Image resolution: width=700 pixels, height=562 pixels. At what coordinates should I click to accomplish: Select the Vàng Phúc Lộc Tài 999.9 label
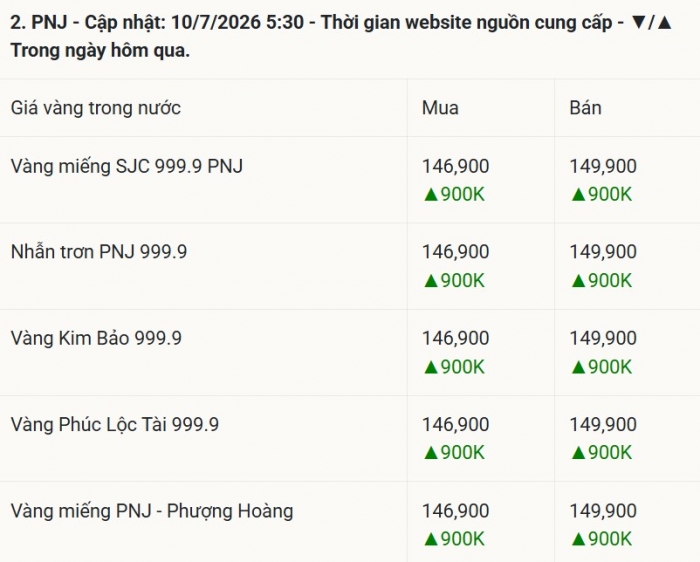pos(115,425)
